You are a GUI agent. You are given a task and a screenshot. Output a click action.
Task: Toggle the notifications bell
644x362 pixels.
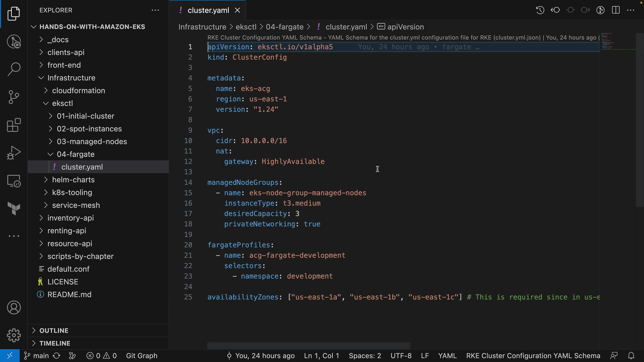click(631, 356)
